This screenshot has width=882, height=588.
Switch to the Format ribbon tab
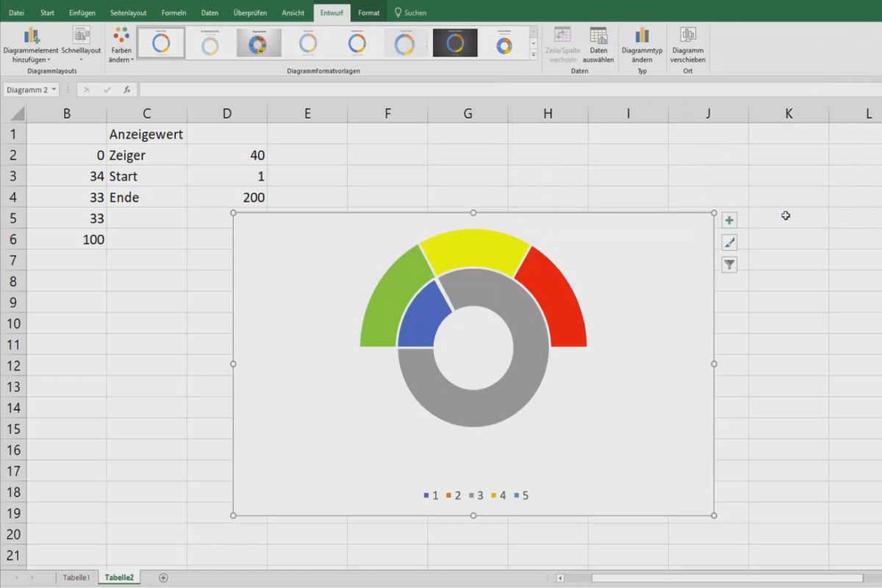click(x=368, y=12)
